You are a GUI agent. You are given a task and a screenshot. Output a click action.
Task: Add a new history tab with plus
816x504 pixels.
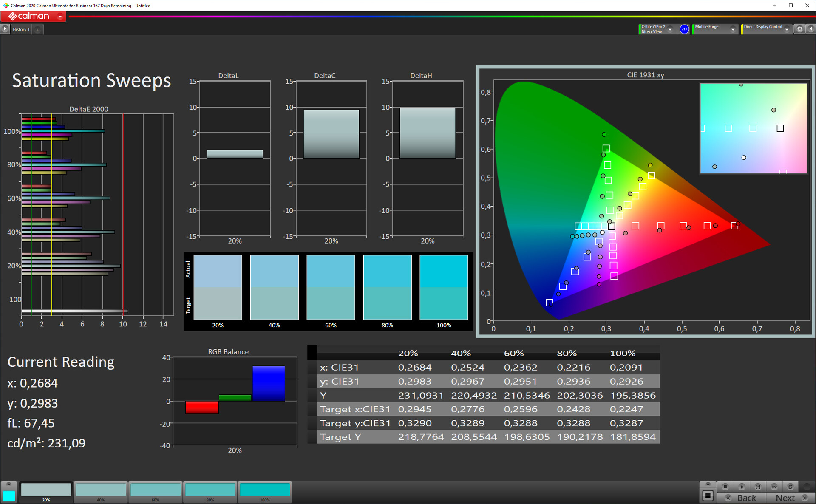coord(37,29)
